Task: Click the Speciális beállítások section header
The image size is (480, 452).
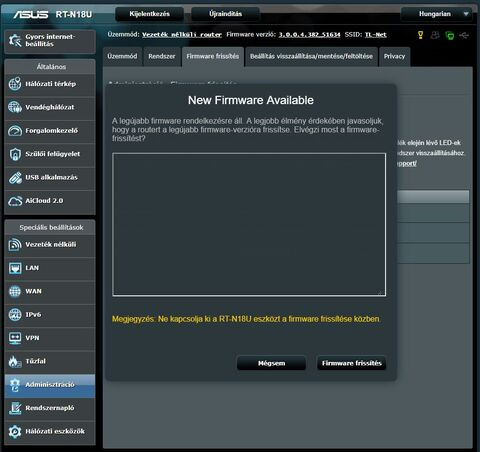Action: (51, 227)
